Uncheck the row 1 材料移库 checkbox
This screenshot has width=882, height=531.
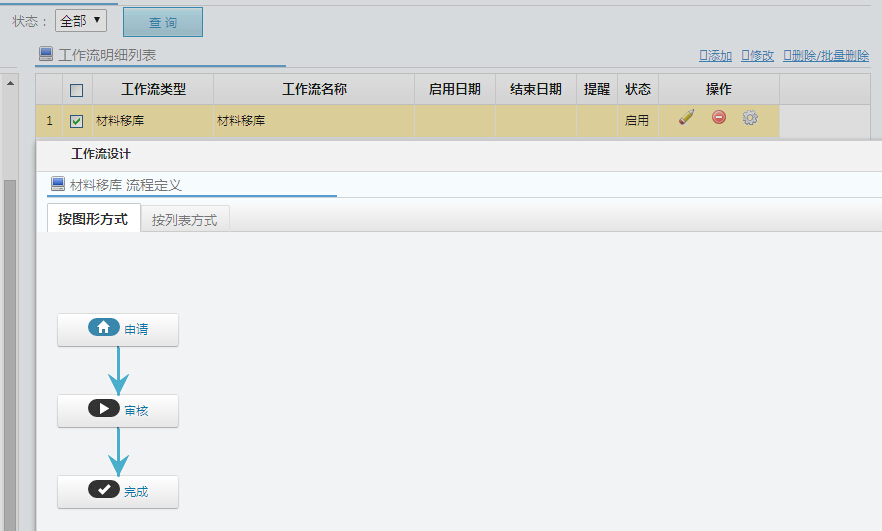[x=77, y=121]
